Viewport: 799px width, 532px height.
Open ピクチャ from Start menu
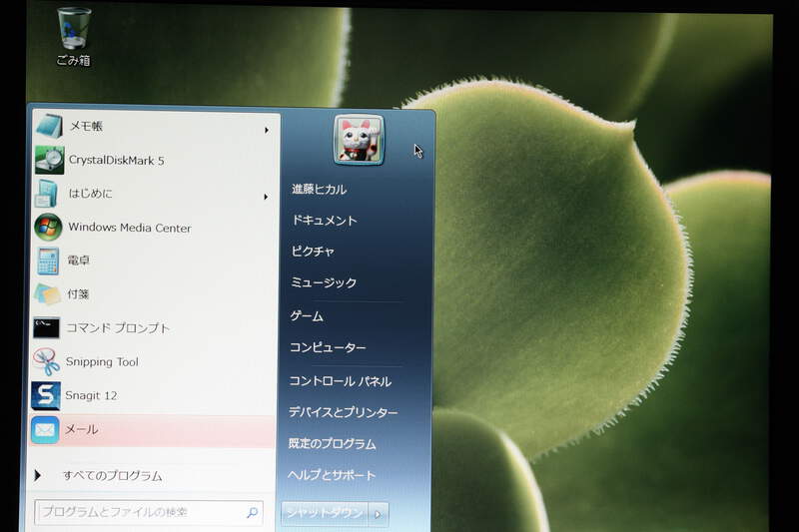313,252
